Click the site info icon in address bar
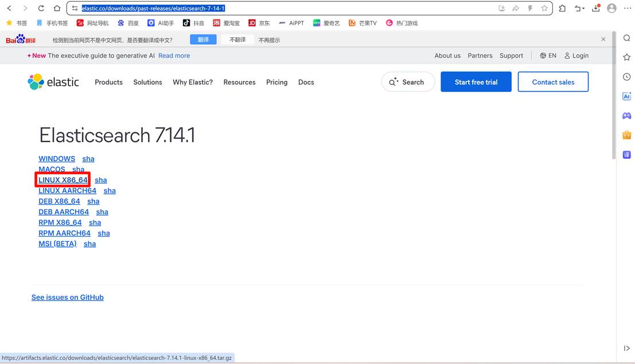Viewport: 635px width, 364px height. click(75, 8)
